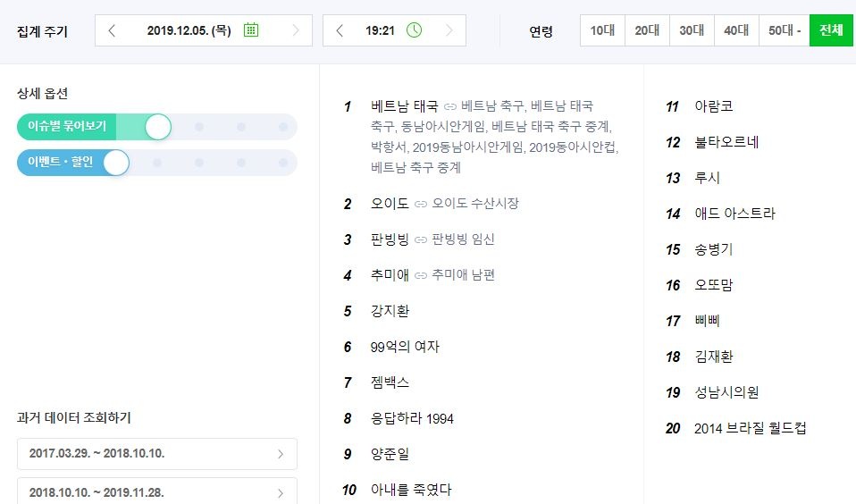Set 이슈별 묶어보기 slider to last dot
This screenshot has height=504, width=856.
click(283, 127)
